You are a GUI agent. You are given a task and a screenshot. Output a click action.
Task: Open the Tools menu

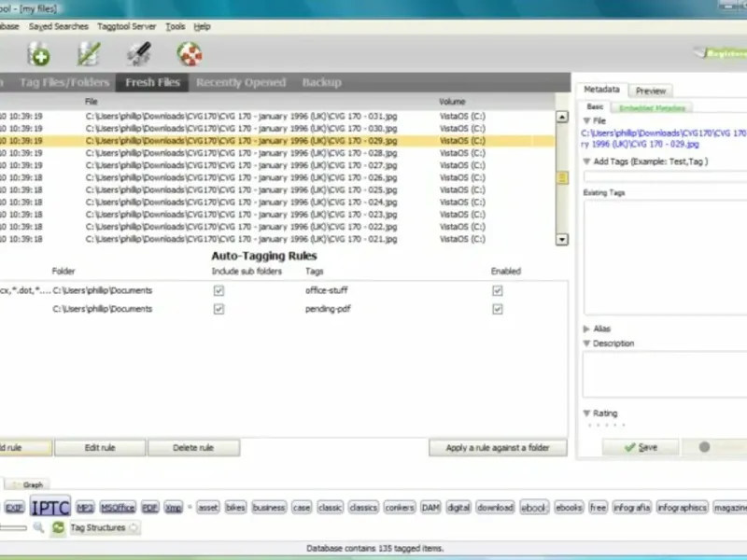coord(176,27)
